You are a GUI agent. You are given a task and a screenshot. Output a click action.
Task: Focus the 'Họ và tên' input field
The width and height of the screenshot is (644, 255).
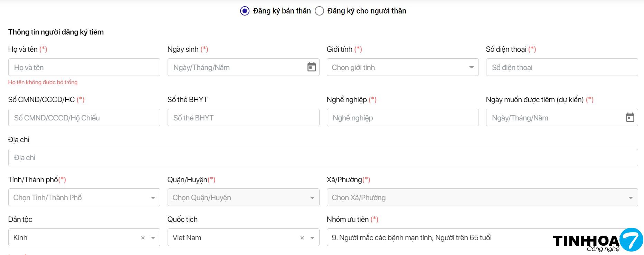point(84,67)
